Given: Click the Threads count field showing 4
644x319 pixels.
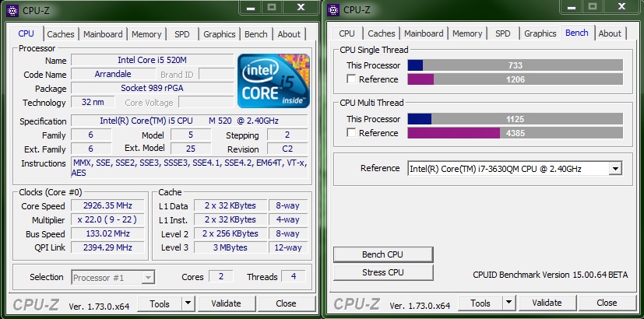Looking at the screenshot, I should pos(294,276).
